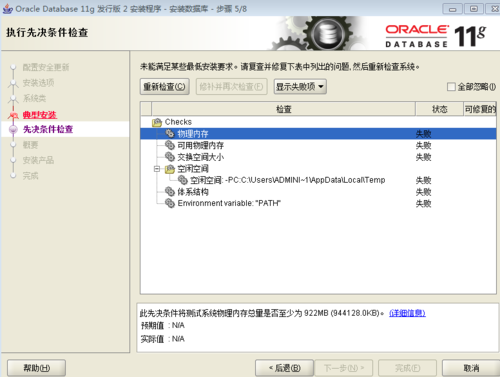Viewport: 500px width, 377px height.
Task: Click the 检查 column header
Action: 283,109
